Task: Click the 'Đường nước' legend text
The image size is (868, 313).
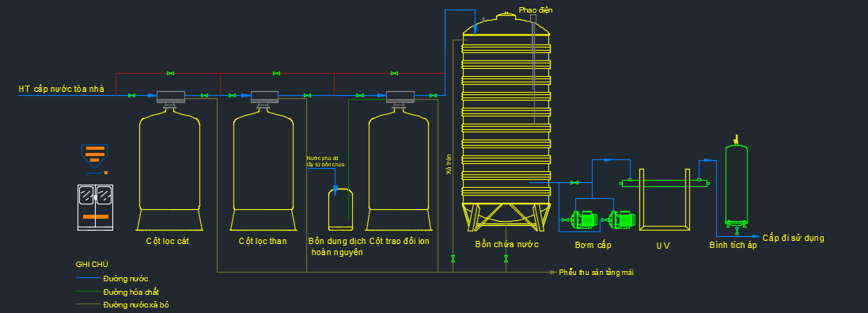Action: click(126, 278)
